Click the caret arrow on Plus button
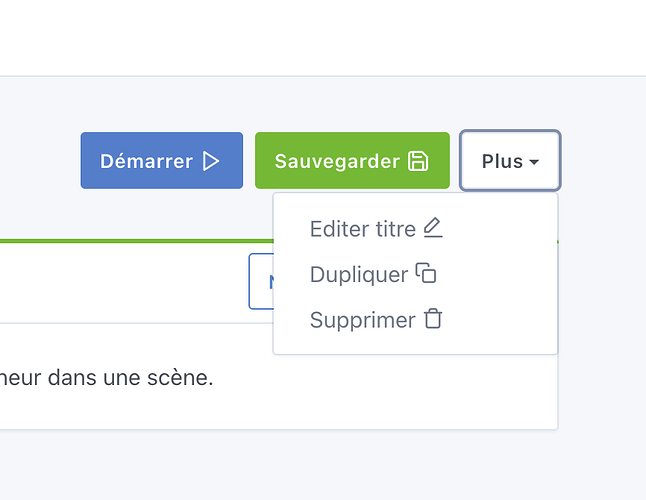The width and height of the screenshot is (646, 500). click(535, 162)
